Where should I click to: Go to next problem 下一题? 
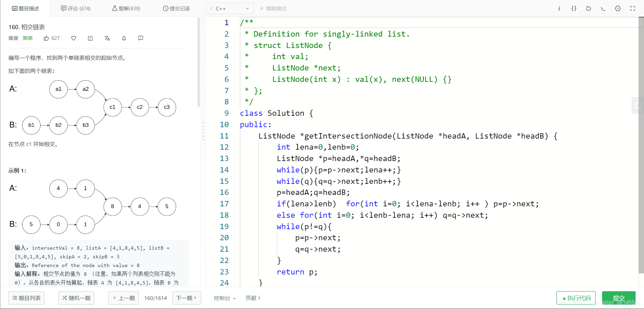[x=186, y=298]
